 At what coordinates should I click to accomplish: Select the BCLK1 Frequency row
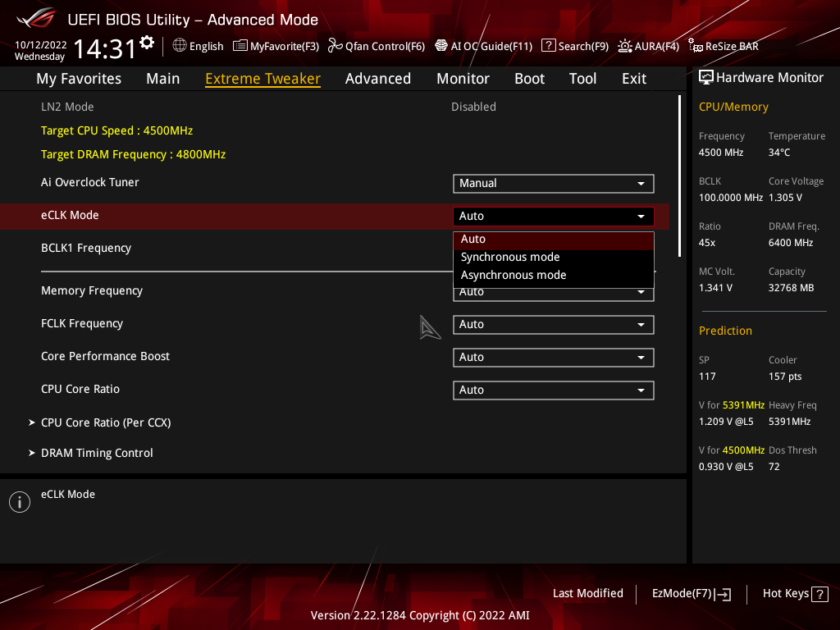(x=335, y=248)
